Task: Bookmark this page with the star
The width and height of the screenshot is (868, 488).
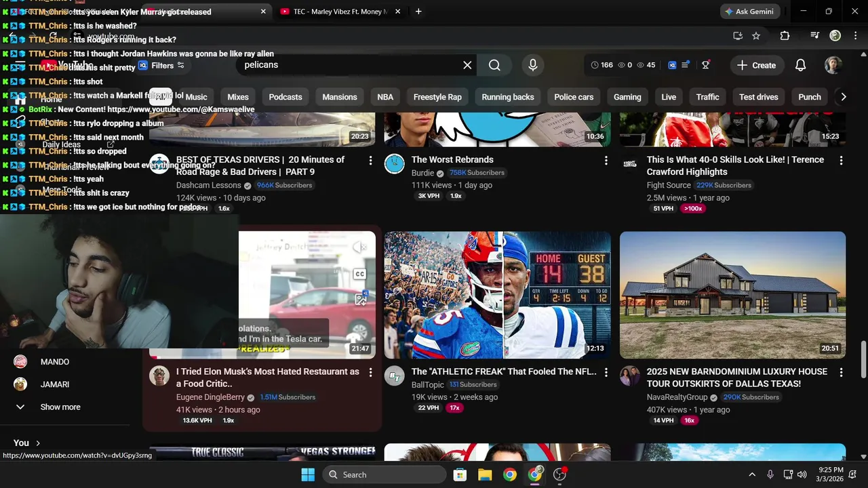Action: click(x=756, y=36)
